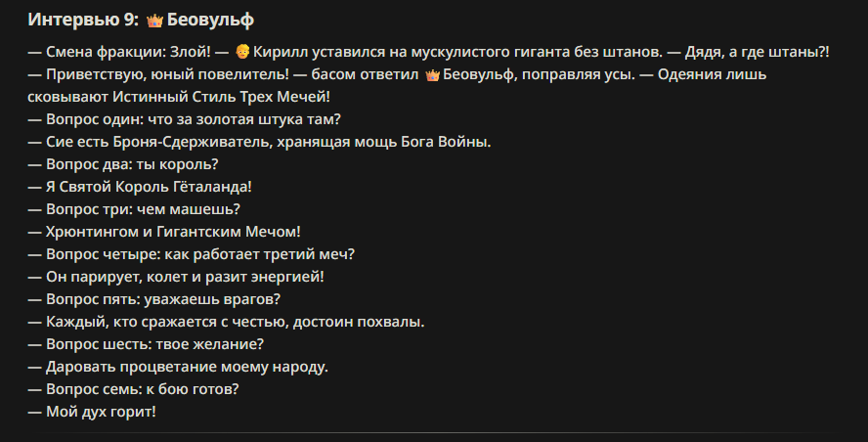Click the line Хрюнтингом и Гигантским Мечом!
868x442 pixels.
coord(164,232)
